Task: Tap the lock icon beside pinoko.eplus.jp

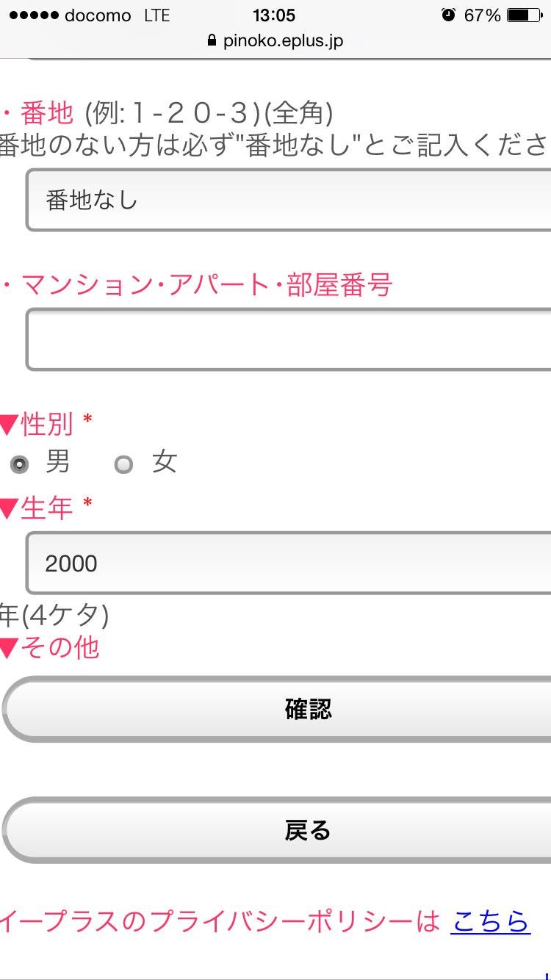Action: pyautogui.click(x=213, y=40)
